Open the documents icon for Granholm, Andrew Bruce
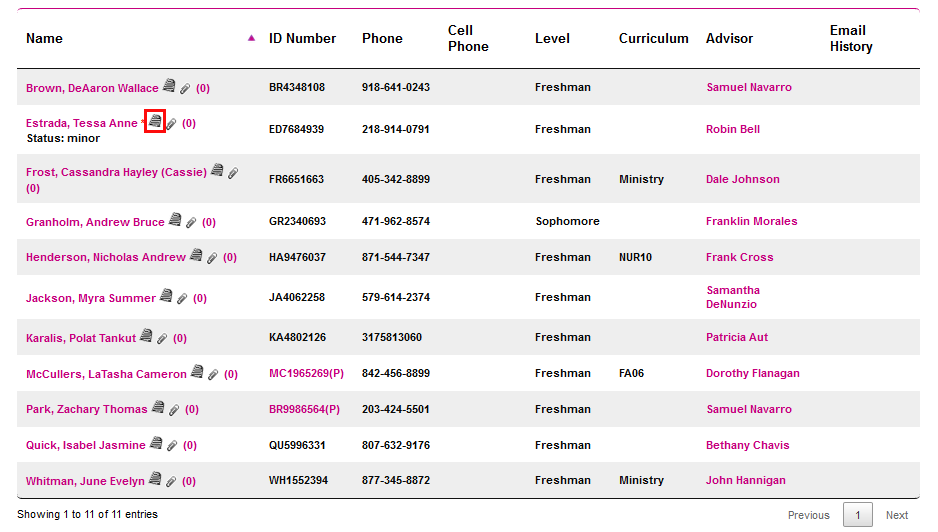This screenshot has width=938, height=532. click(x=175, y=221)
